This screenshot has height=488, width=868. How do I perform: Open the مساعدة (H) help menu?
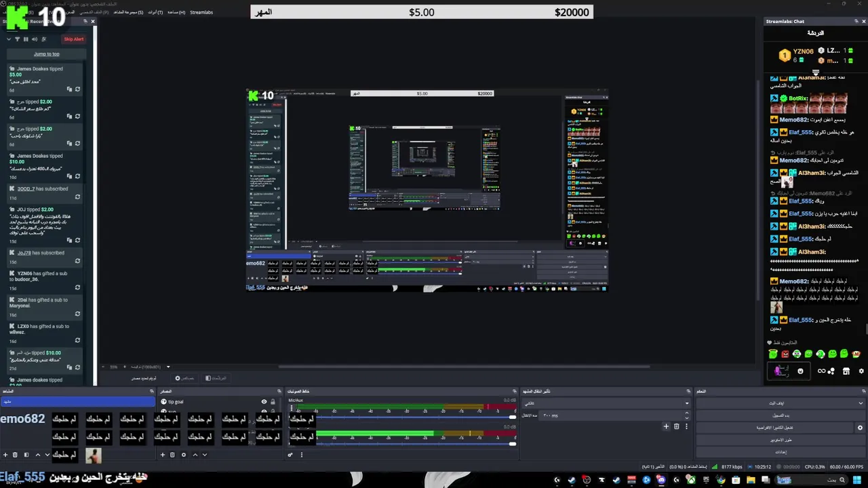point(176,12)
